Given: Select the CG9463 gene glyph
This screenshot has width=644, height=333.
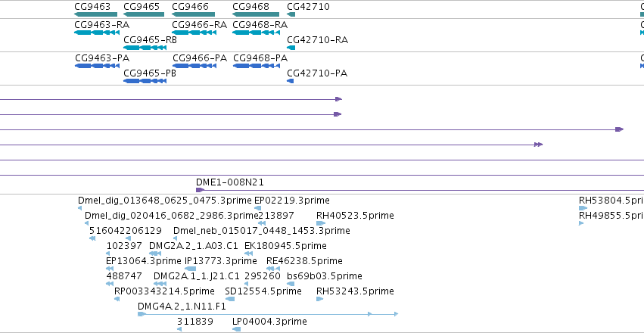Looking at the screenshot, I should [95, 15].
